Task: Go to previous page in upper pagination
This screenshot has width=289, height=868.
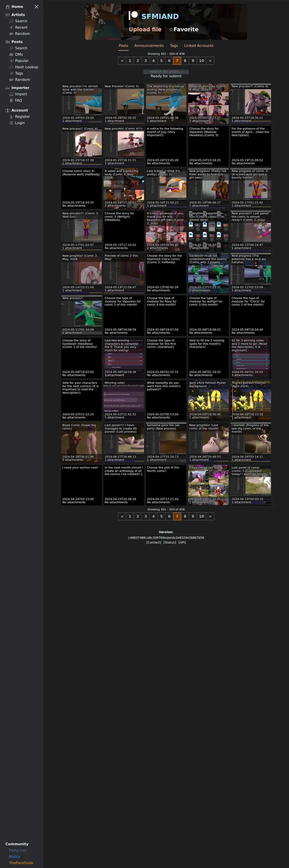Action: 122,61
